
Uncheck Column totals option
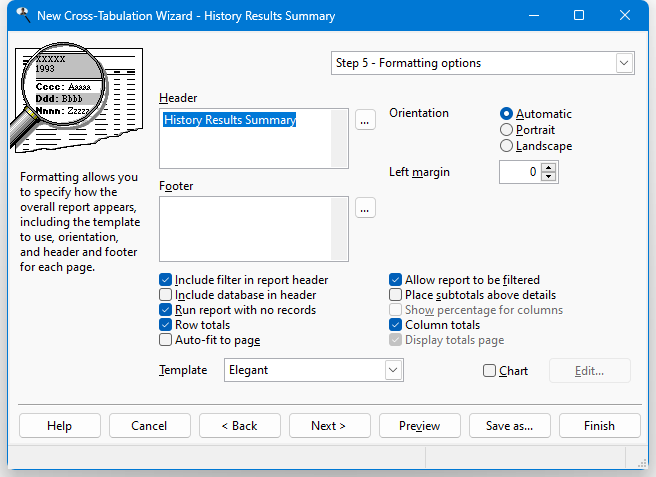[396, 325]
